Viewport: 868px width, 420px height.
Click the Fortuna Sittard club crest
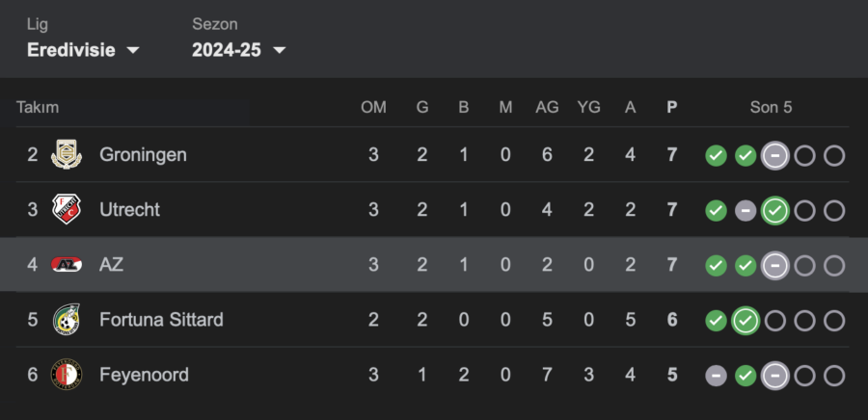pos(67,320)
